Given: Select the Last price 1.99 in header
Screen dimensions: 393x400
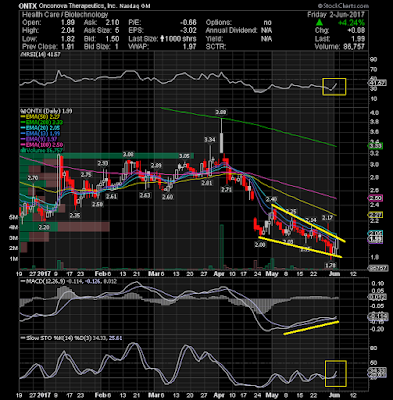Looking at the screenshot, I should click(358, 39).
